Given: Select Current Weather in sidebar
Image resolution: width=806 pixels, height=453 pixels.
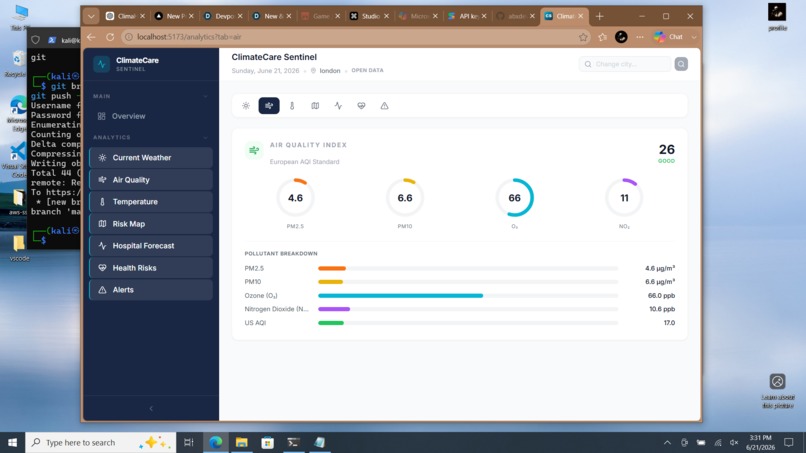Looking at the screenshot, I should [x=151, y=158].
